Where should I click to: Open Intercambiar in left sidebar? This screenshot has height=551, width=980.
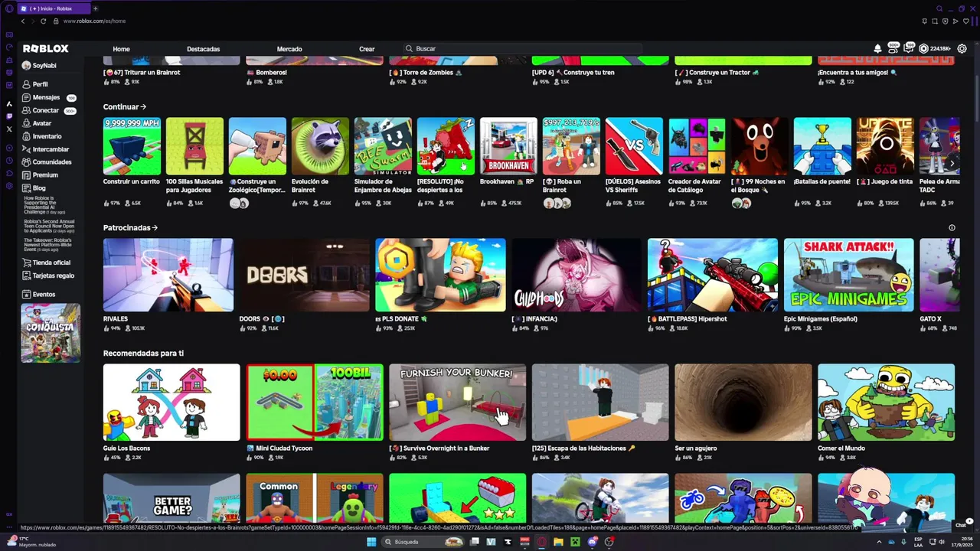tap(45, 149)
